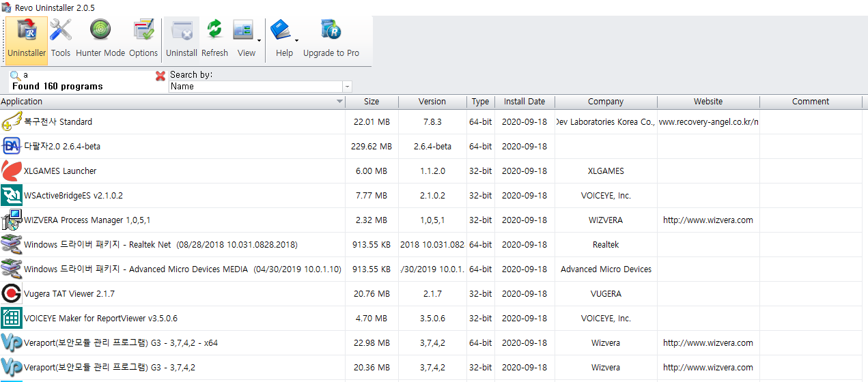Click 6.00 MB size cell
The width and height of the screenshot is (868, 382).
(x=372, y=171)
